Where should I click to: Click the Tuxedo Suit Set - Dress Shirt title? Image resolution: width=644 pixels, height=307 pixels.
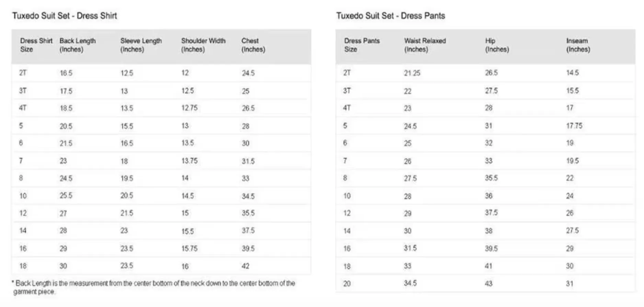pyautogui.click(x=65, y=16)
